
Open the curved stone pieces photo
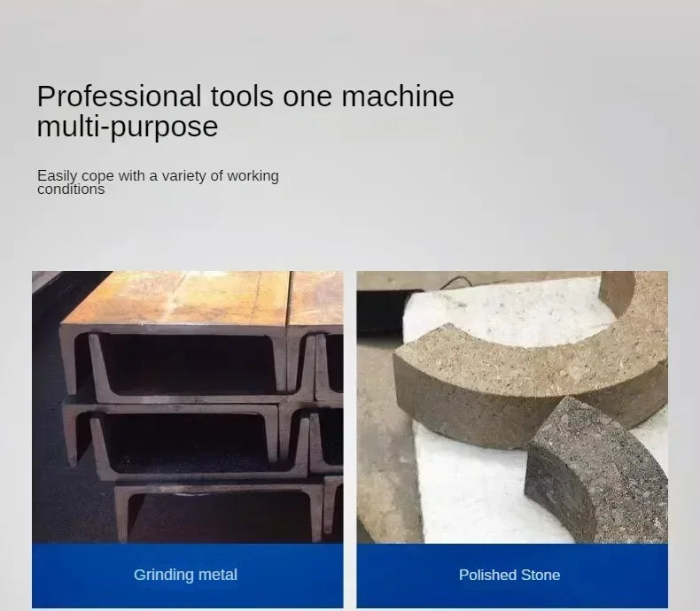[x=512, y=406]
